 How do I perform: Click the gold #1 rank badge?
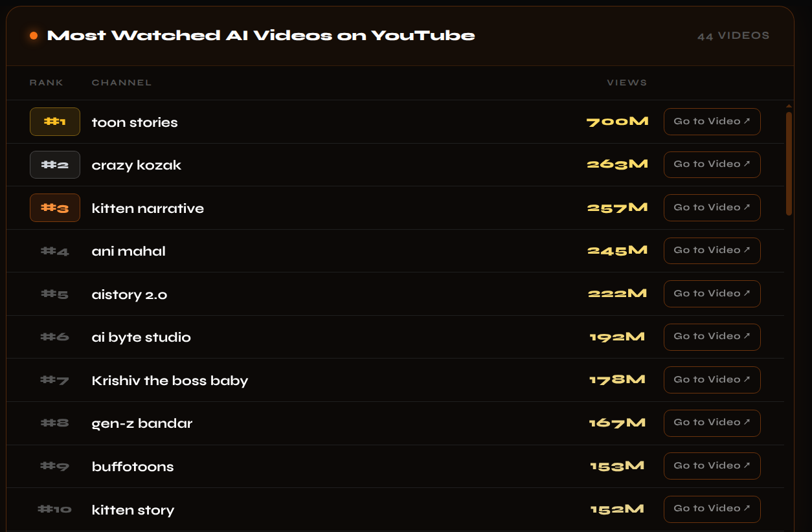[x=55, y=122]
